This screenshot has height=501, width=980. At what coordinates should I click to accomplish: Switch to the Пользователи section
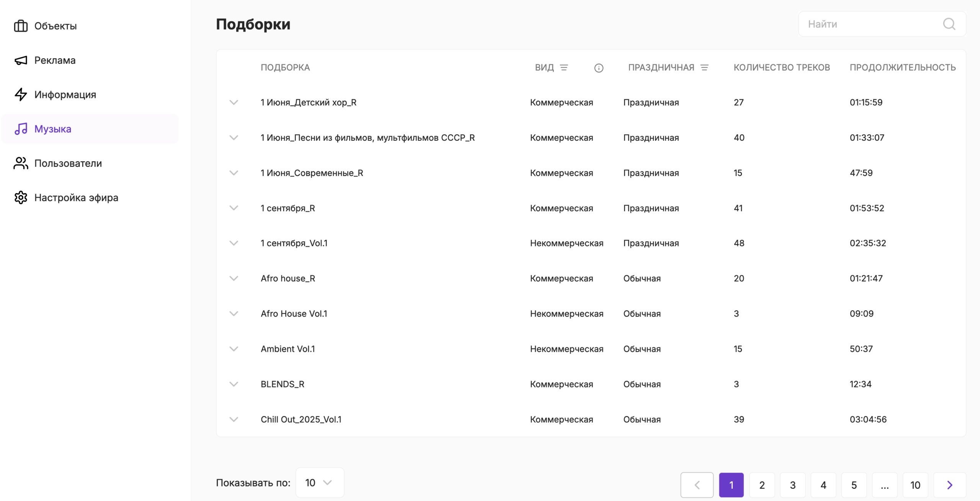click(x=68, y=163)
